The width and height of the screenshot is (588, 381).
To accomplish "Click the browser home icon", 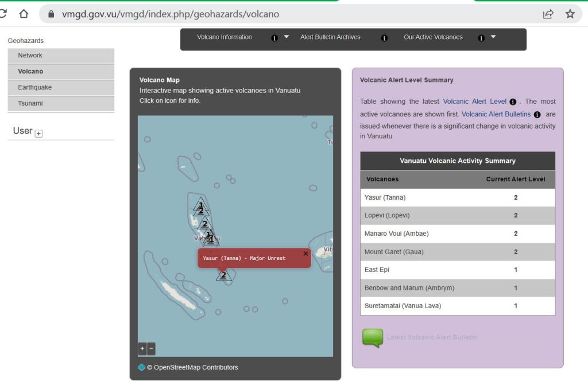I will (x=24, y=14).
